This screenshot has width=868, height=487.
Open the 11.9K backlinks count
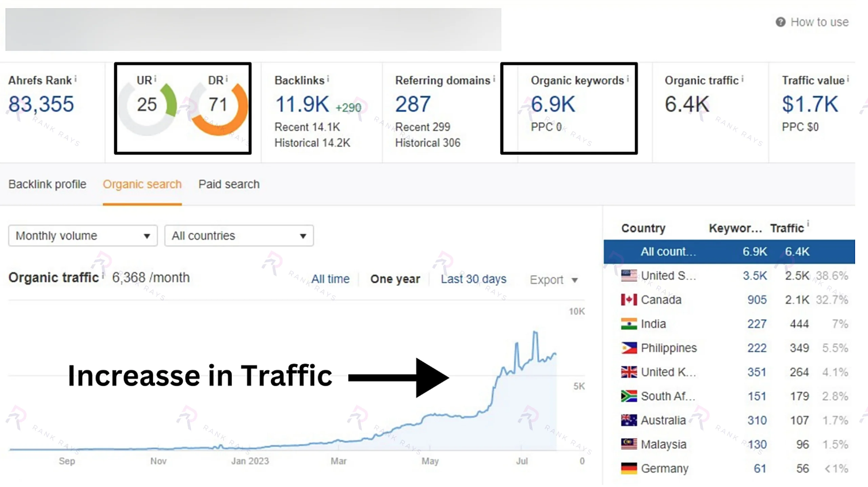[302, 104]
